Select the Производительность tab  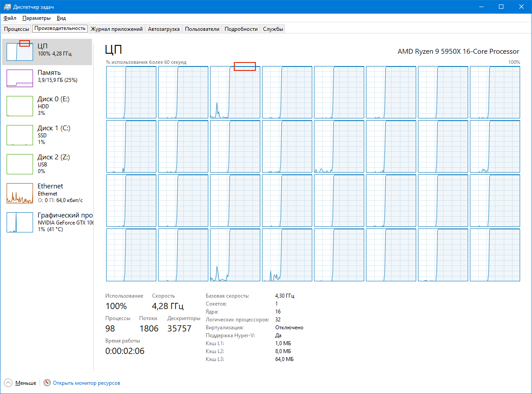(x=60, y=29)
